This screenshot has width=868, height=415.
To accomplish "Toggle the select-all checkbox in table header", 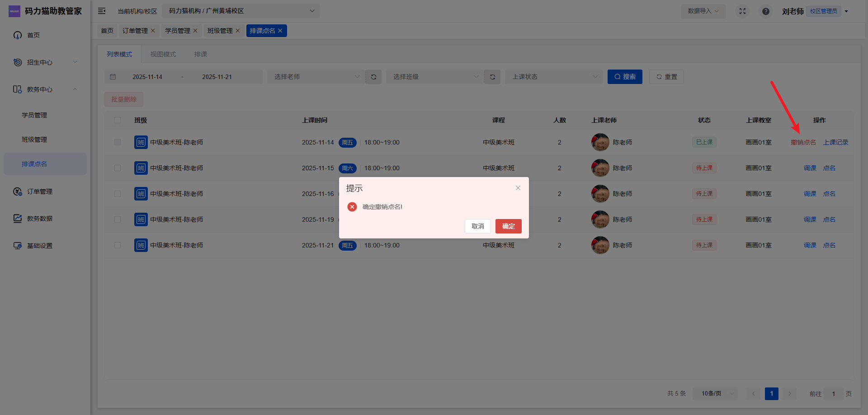I will [118, 120].
